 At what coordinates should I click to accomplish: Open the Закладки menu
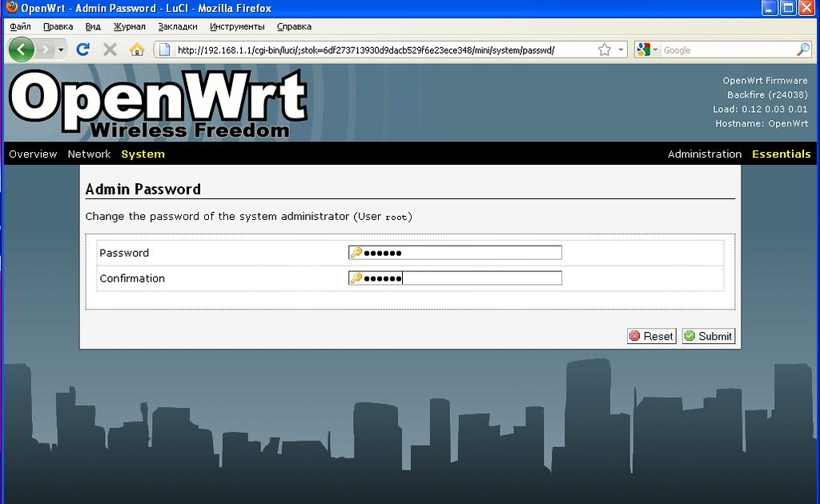pyautogui.click(x=177, y=26)
